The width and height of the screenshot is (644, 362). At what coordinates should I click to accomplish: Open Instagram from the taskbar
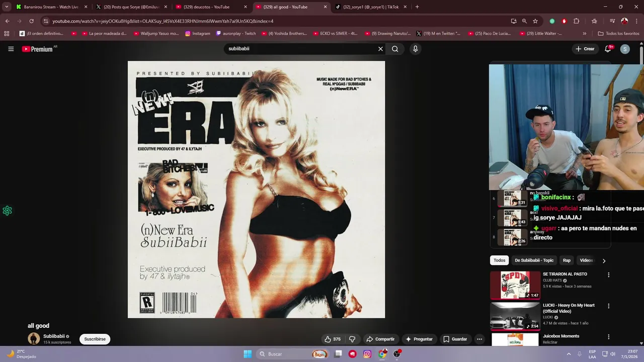click(367, 354)
